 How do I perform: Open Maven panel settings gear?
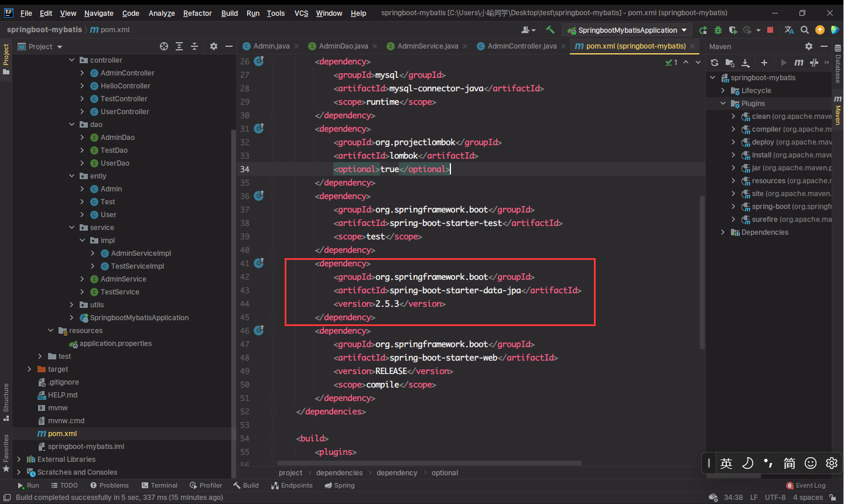[x=809, y=46]
